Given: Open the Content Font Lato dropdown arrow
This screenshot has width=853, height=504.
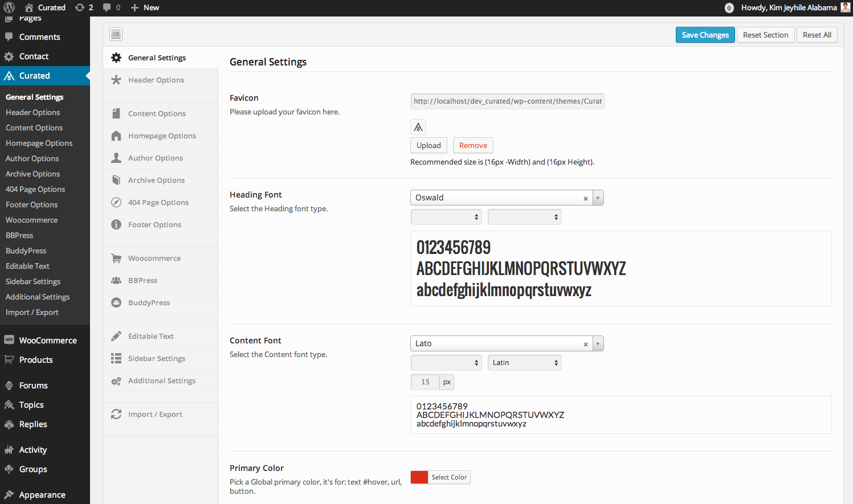Looking at the screenshot, I should pyautogui.click(x=598, y=344).
